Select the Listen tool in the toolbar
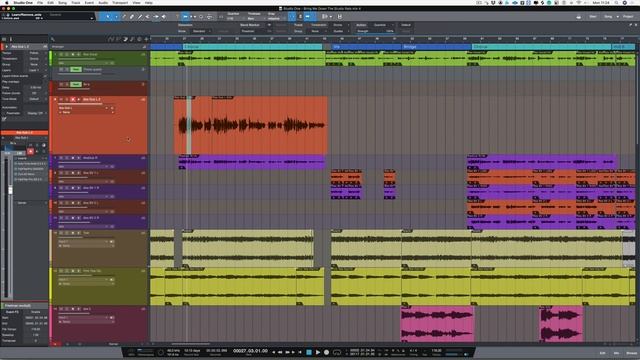Viewport: 640px width, 360px height. tap(164, 17)
